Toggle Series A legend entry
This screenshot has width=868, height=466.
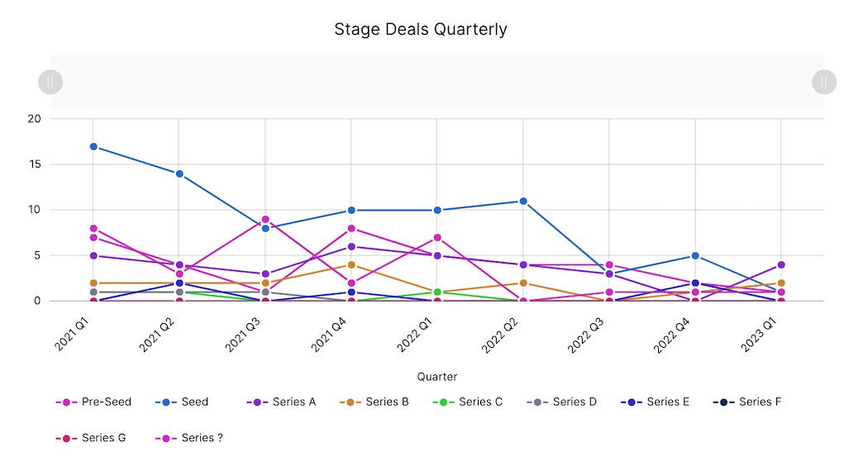point(282,402)
